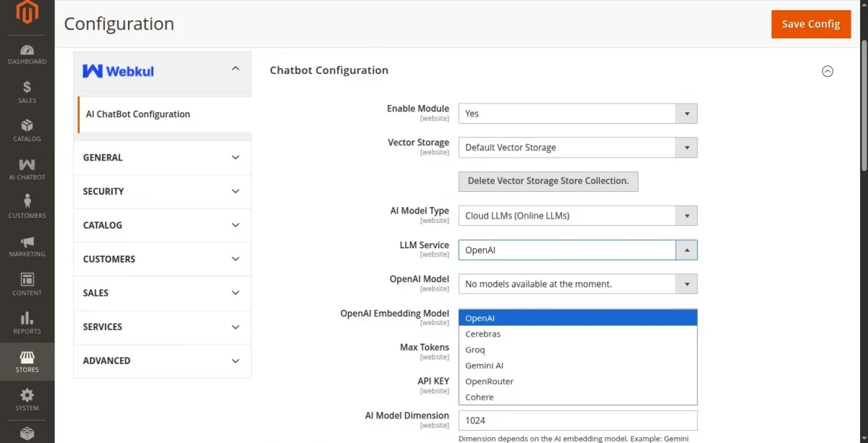
Task: Collapse the Webkul tab group
Action: (x=235, y=69)
